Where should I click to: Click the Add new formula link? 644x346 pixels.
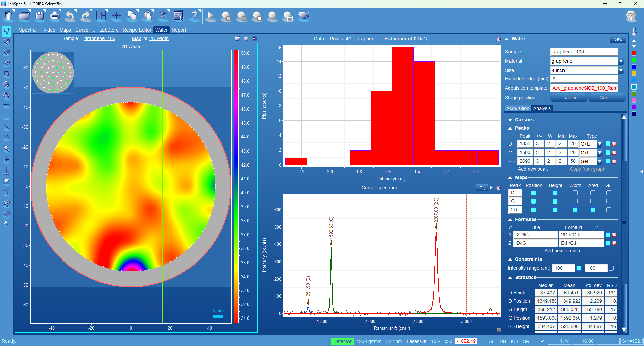click(x=562, y=251)
